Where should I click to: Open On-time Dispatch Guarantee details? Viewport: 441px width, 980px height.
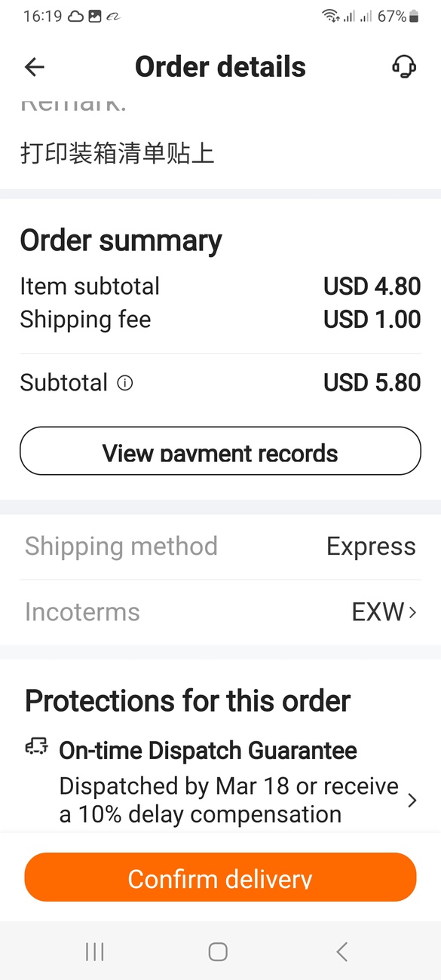[220, 782]
